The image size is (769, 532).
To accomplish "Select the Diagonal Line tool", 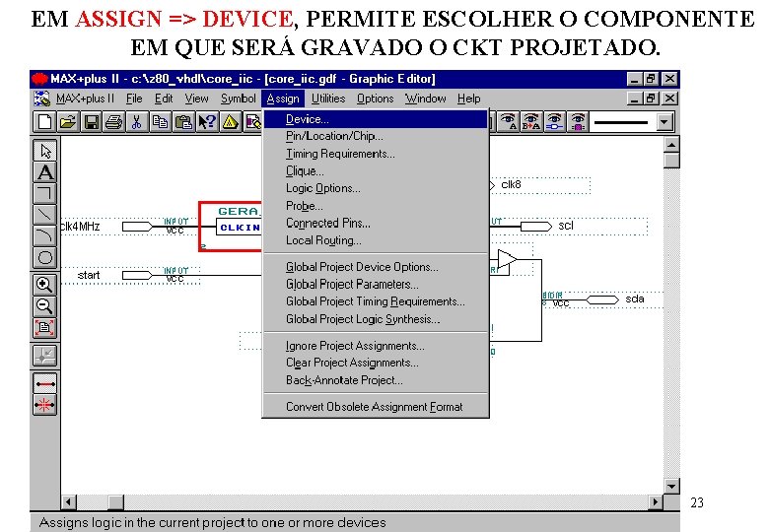I will (45, 215).
